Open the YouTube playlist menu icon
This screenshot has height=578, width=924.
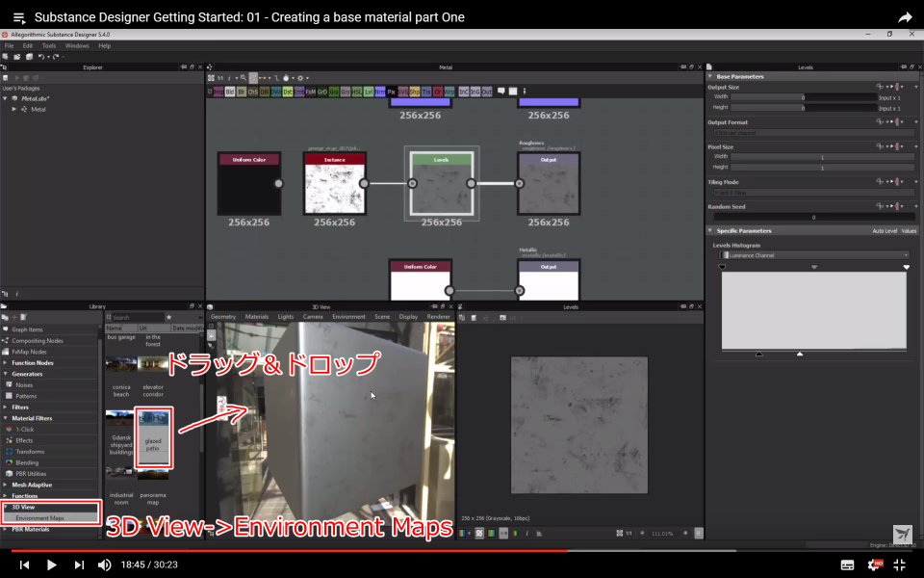[x=19, y=17]
